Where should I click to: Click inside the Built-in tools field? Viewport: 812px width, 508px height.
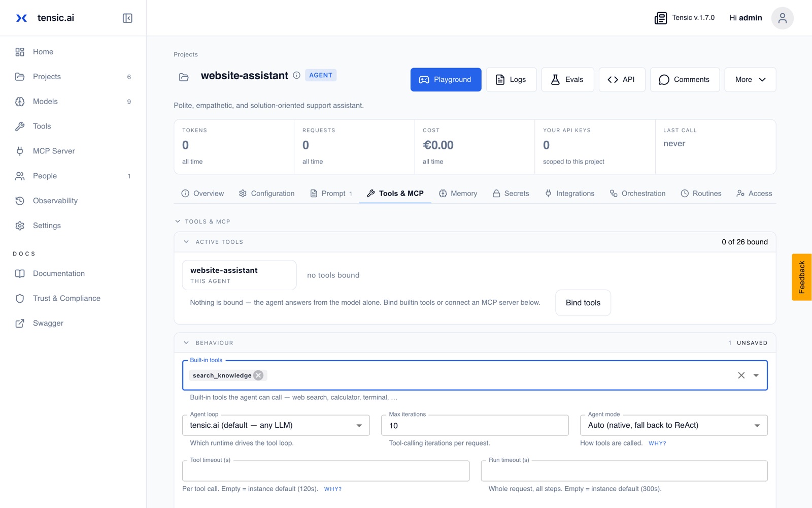click(x=475, y=375)
